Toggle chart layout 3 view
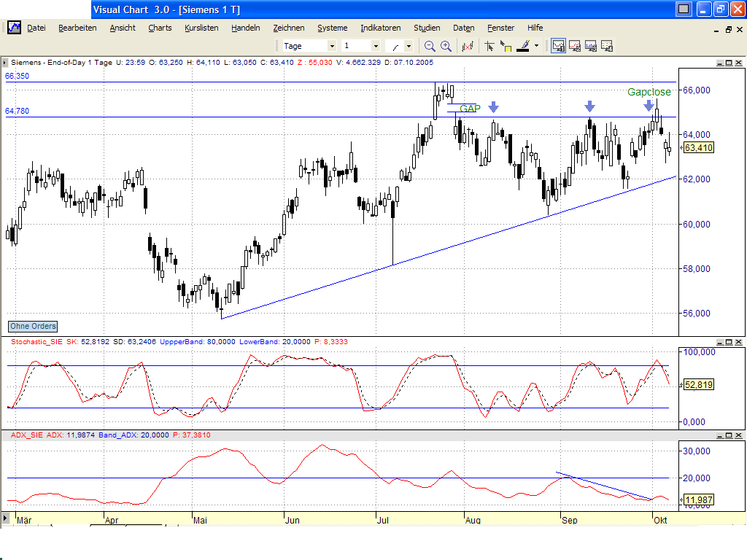 point(591,45)
